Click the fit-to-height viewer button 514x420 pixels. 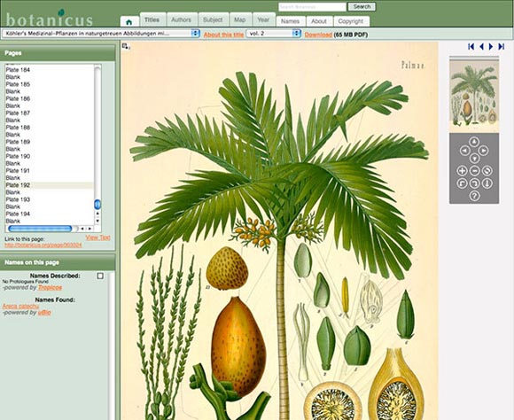click(x=487, y=183)
